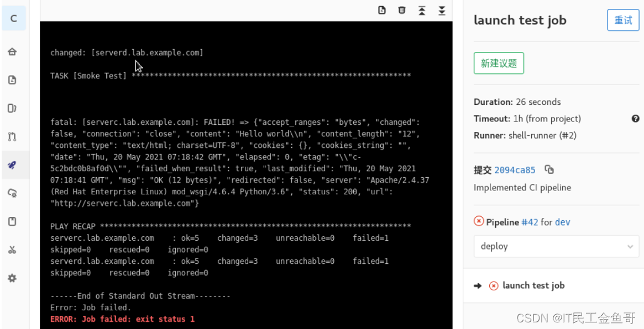
Task: Open commit 2094ca85 link
Action: click(515, 170)
